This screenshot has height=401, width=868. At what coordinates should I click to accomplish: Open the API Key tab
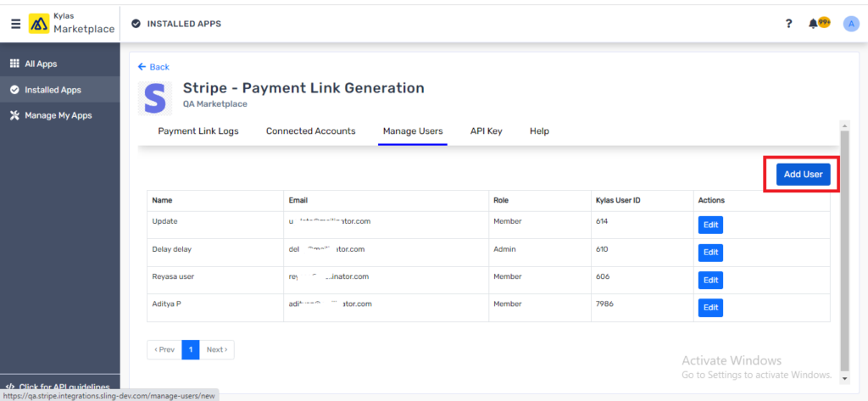click(x=486, y=131)
